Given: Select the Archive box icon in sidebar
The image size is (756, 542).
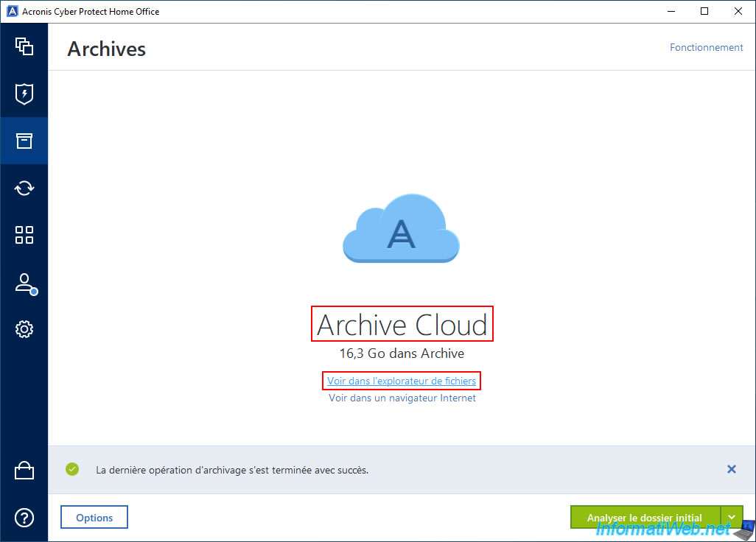Looking at the screenshot, I should [x=24, y=141].
